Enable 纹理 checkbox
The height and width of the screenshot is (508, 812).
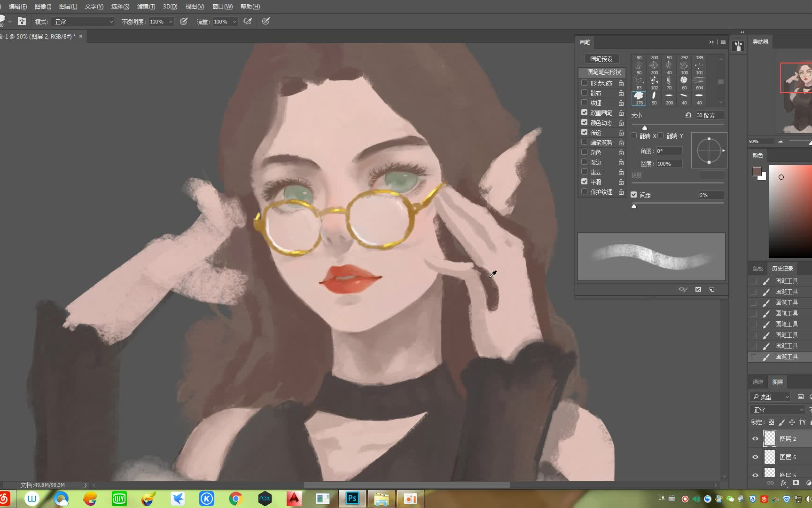click(584, 103)
